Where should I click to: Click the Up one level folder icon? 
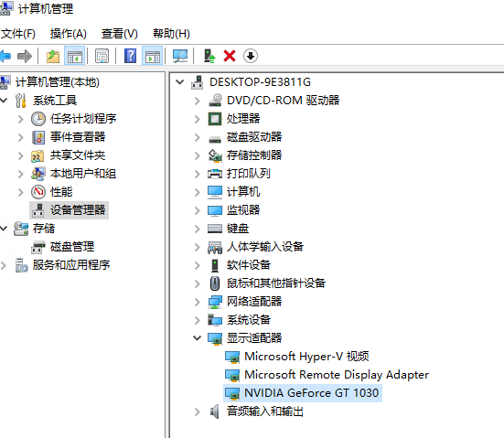pyautogui.click(x=53, y=57)
